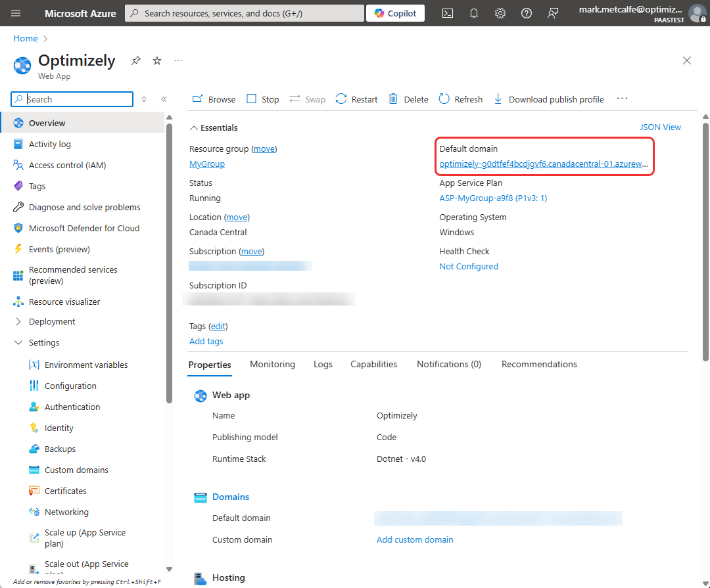710x588 pixels.
Task: Go to Home breadcrumb
Action: pyautogui.click(x=26, y=39)
